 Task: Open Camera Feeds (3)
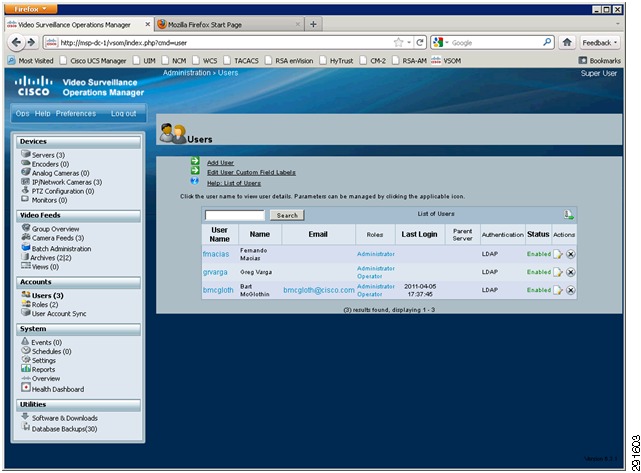tap(58, 238)
